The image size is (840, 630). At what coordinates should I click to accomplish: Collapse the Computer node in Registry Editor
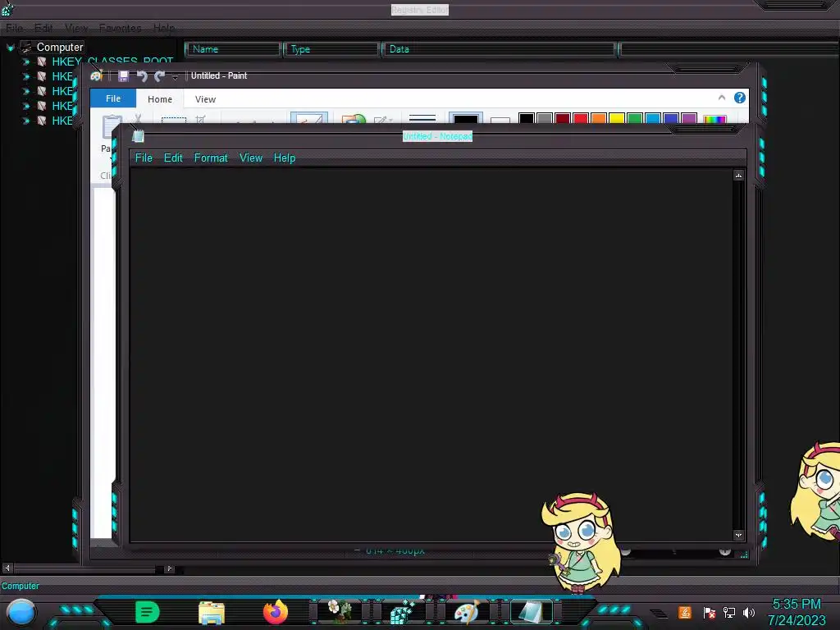(10, 48)
